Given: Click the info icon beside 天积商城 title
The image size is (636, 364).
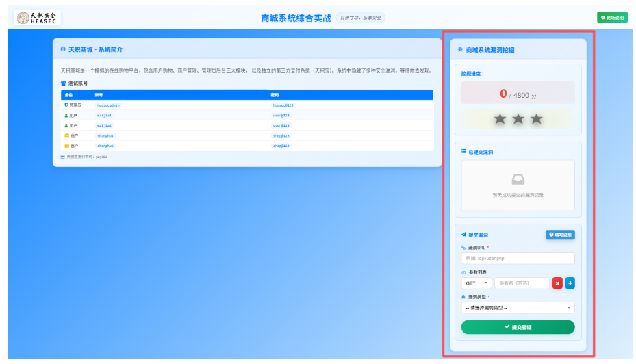Looking at the screenshot, I should tap(63, 49).
